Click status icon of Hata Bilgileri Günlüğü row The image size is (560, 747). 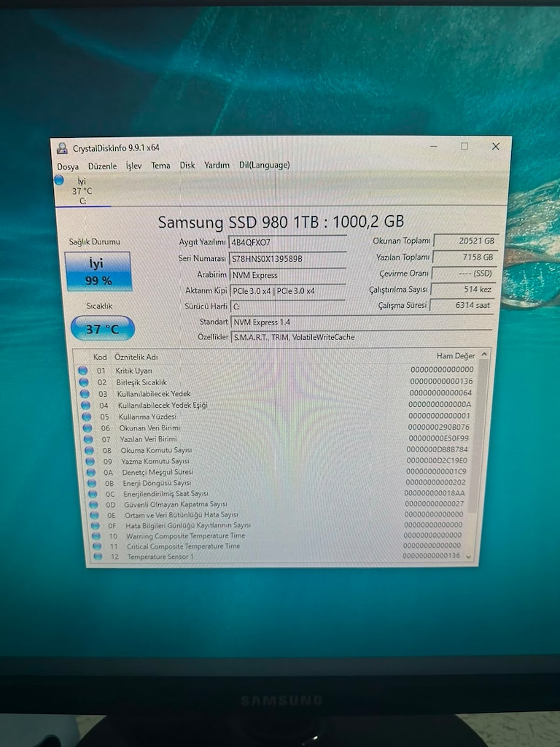pos(96,525)
